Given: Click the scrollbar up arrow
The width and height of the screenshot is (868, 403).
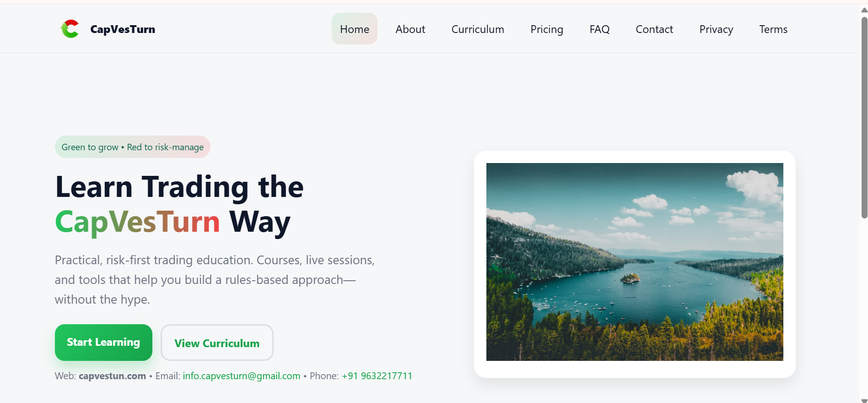Looking at the screenshot, I should 864,10.
